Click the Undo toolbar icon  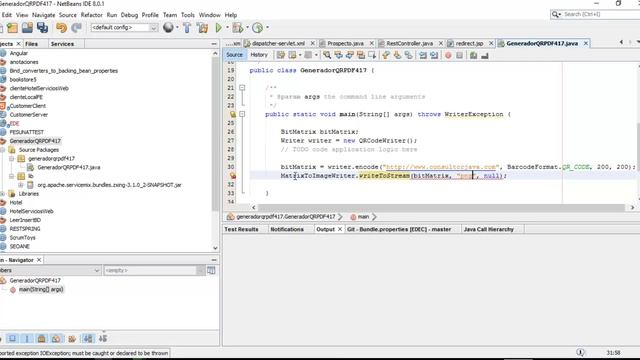point(61,28)
